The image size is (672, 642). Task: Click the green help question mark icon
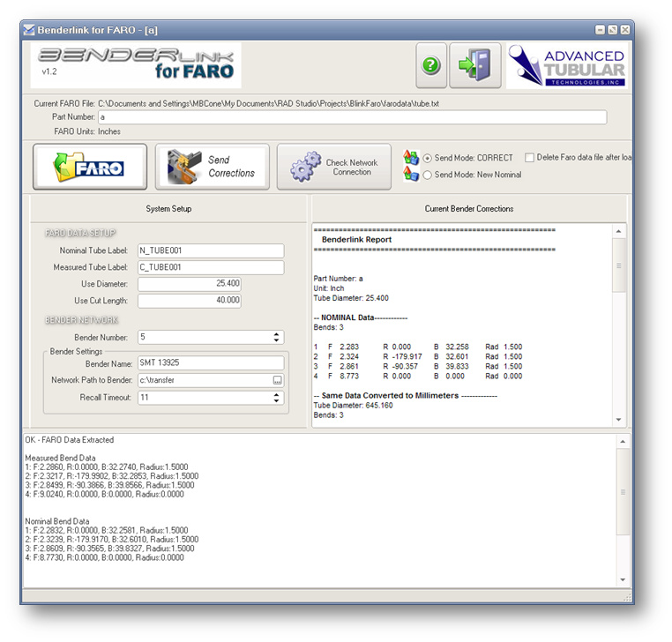[x=430, y=66]
